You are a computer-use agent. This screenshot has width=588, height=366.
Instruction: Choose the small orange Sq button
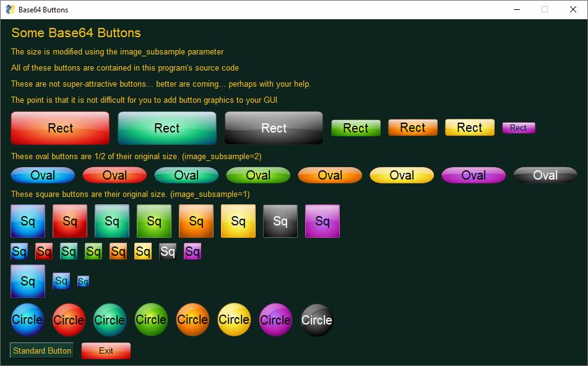(118, 251)
